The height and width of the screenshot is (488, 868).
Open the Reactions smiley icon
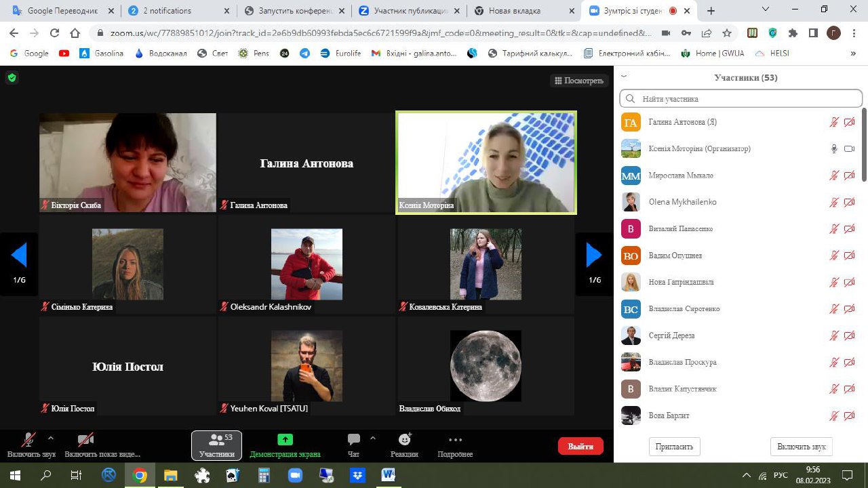point(404,439)
